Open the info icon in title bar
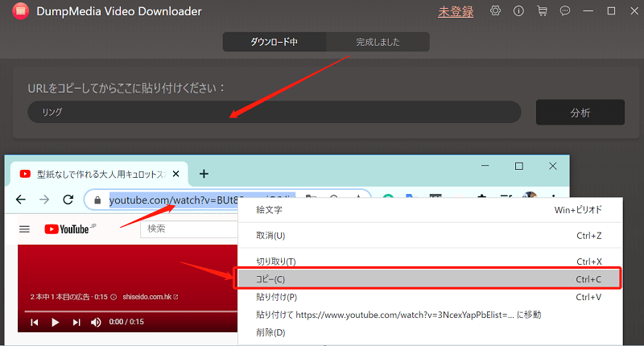 click(x=518, y=11)
